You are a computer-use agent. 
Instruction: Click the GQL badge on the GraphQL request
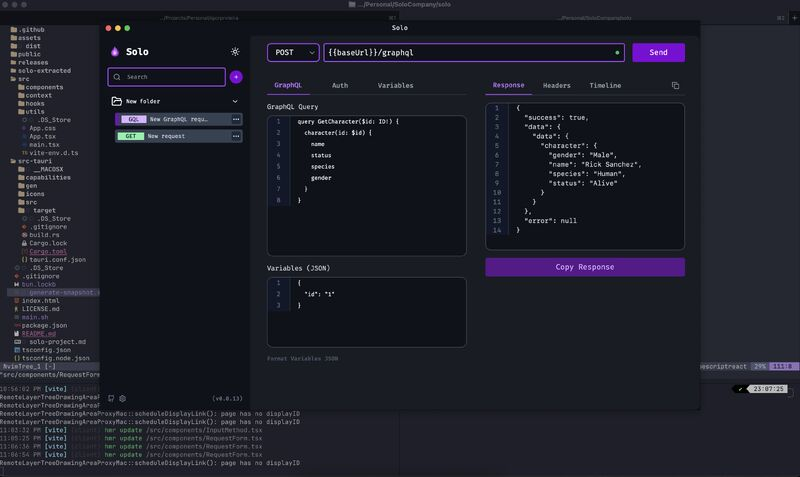click(133, 119)
